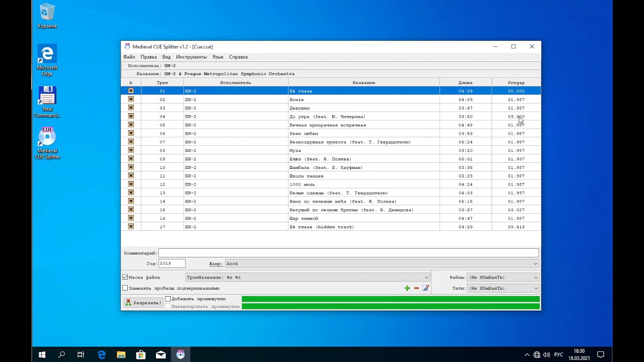Select the Microsoft Edge desktop icon

coord(47,60)
